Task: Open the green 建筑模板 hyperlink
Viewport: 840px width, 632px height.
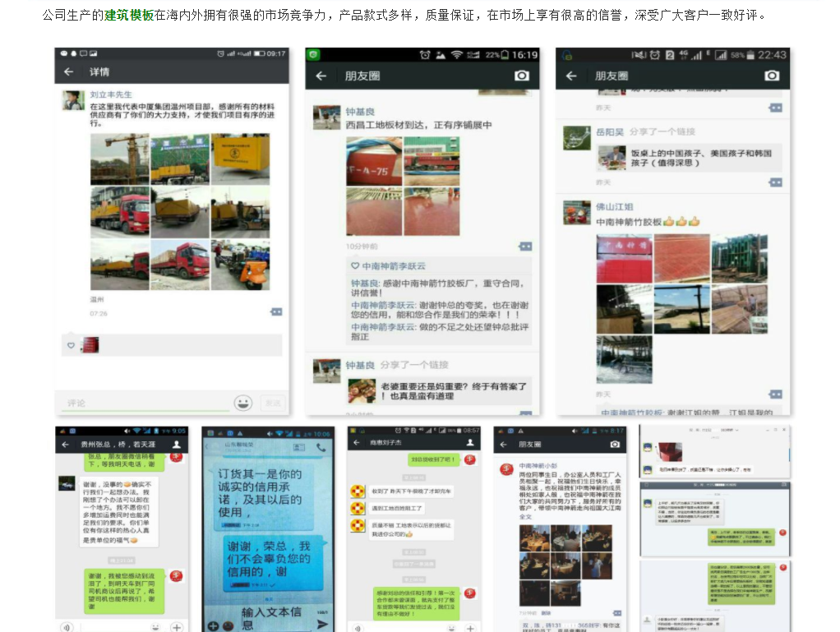Action: (129, 15)
